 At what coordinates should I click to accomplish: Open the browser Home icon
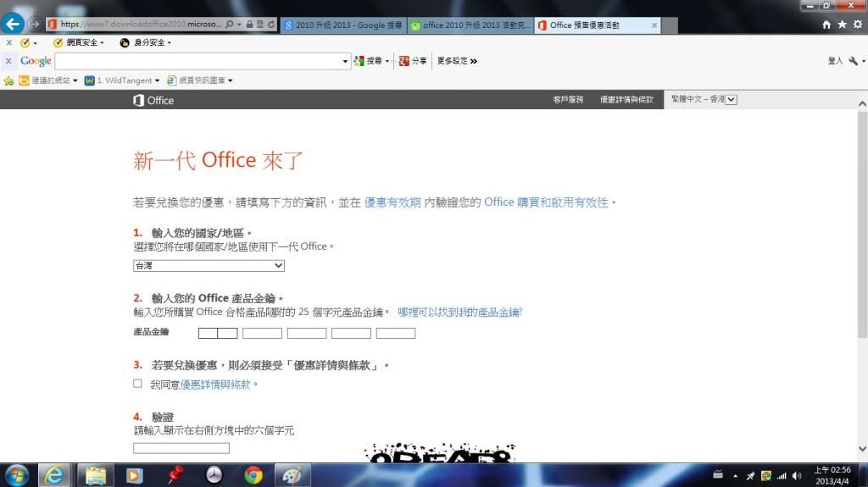pyautogui.click(x=826, y=25)
